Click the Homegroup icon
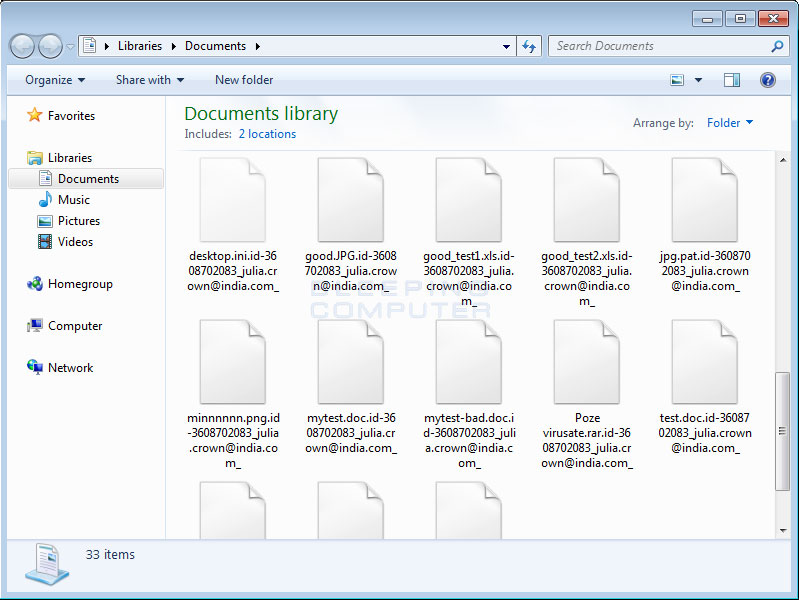The width and height of the screenshot is (799, 600). (x=35, y=283)
